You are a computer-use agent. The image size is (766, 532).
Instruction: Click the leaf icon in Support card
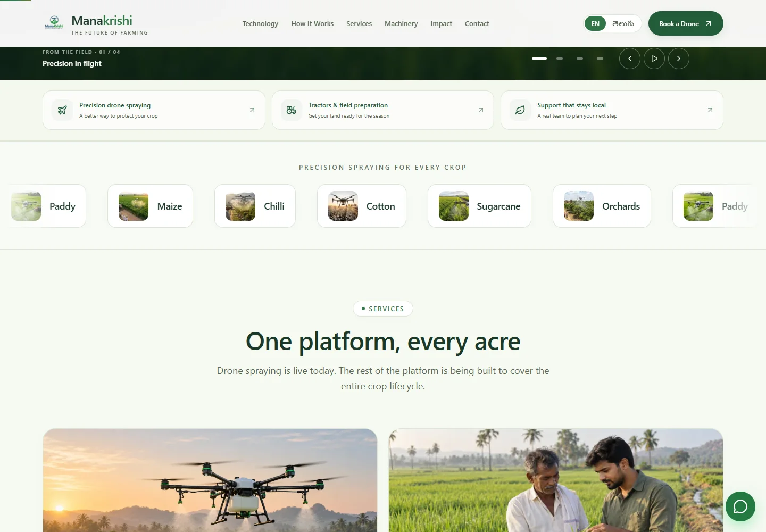(x=520, y=110)
